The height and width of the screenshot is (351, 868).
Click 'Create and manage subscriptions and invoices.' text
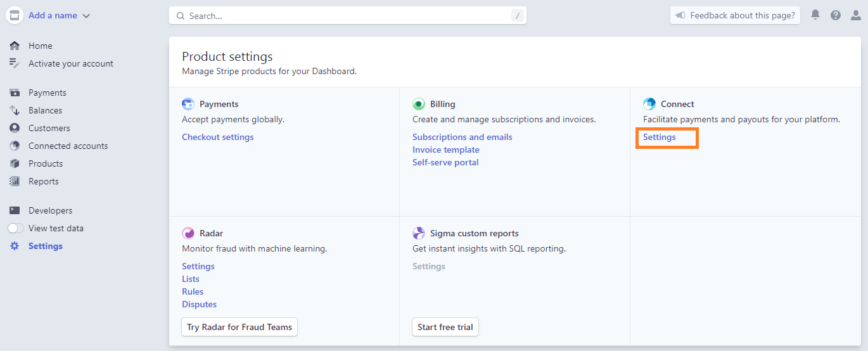(x=504, y=119)
